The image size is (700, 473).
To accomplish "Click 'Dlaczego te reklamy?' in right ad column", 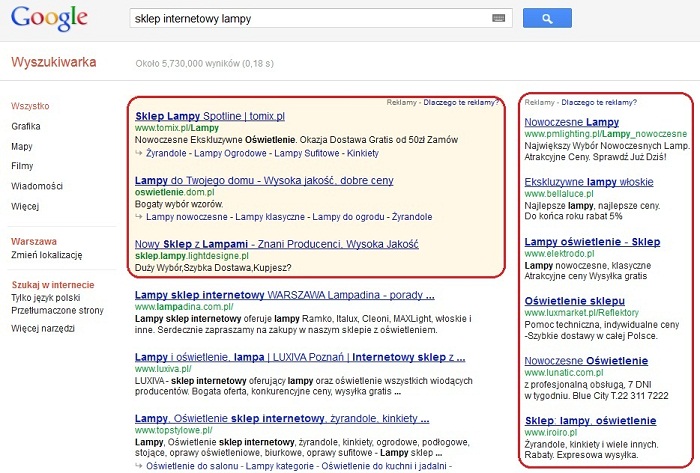I will coord(599,102).
